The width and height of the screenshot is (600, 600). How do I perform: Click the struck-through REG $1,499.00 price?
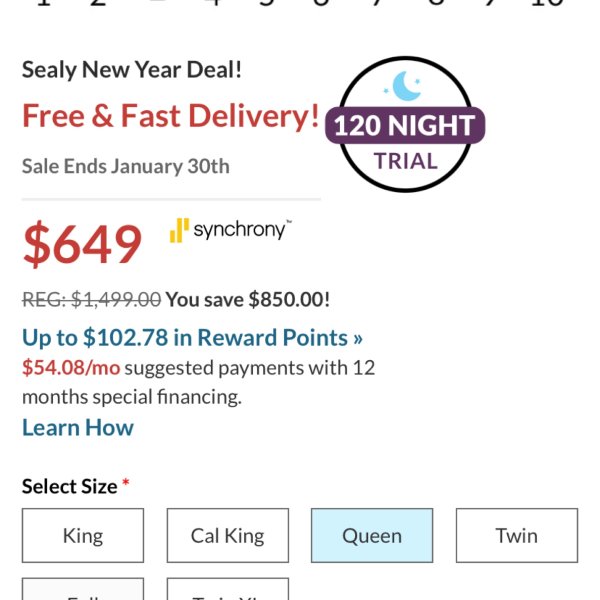point(91,299)
